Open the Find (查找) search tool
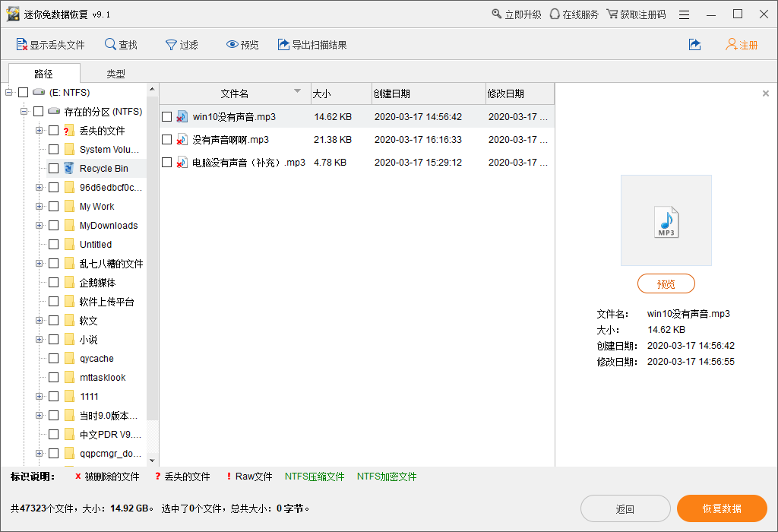This screenshot has height=532, width=778. point(110,44)
